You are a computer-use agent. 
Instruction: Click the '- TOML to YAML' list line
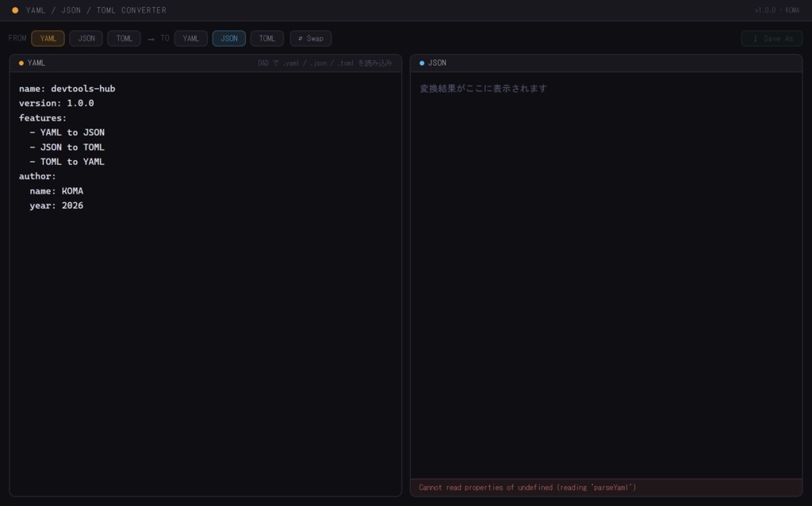click(67, 162)
